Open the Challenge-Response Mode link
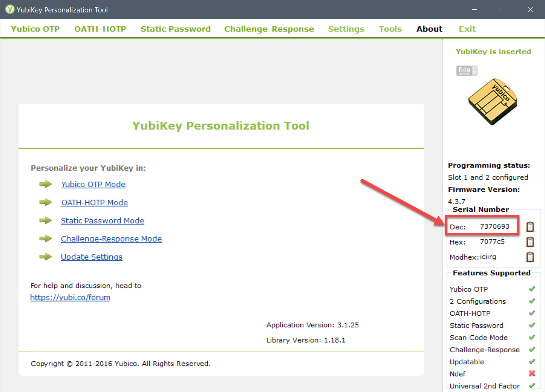Viewport: 545px width, 392px height. tap(111, 239)
